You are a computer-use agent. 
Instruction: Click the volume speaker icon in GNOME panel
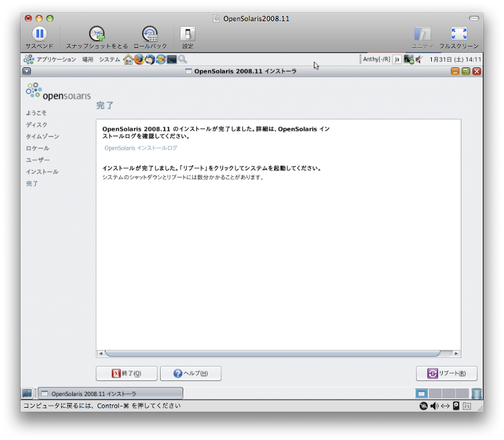click(x=419, y=60)
